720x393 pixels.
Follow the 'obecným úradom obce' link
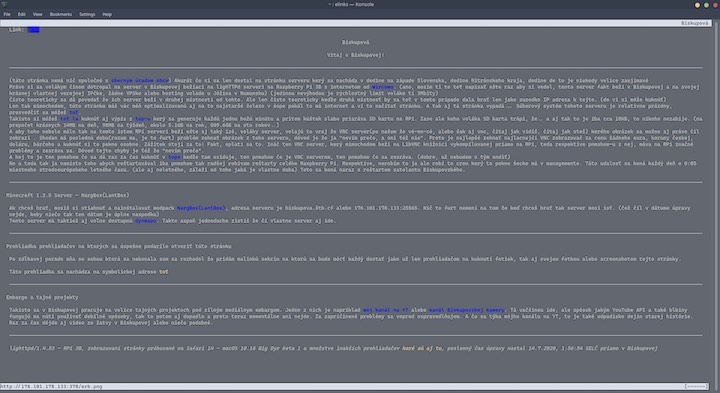pos(140,80)
